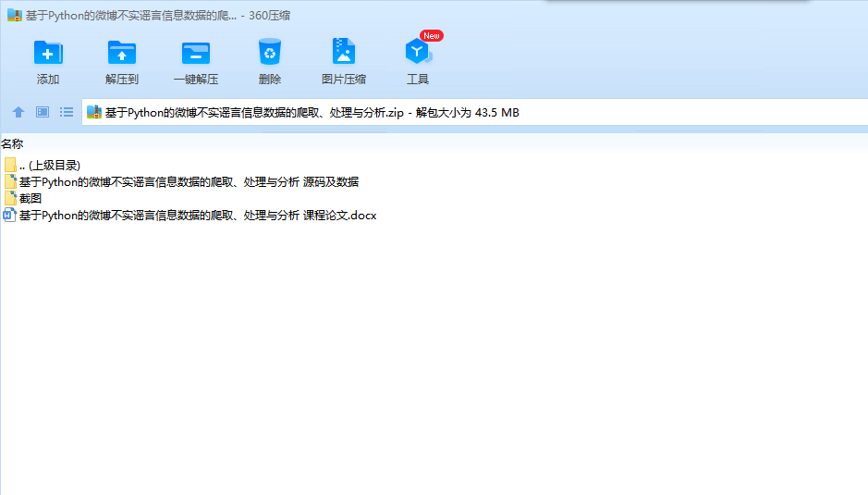Open the 工具 (Tools) icon
Viewport: 868px width, 495px height.
[x=418, y=52]
